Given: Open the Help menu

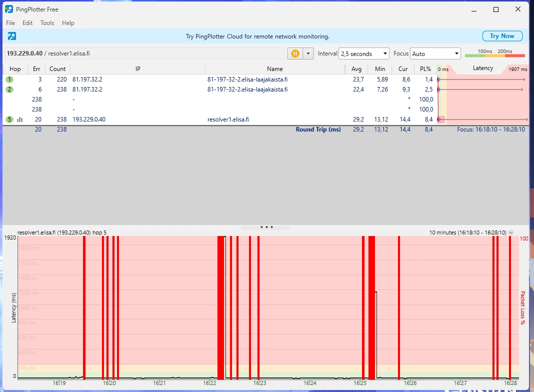Looking at the screenshot, I should [68, 23].
